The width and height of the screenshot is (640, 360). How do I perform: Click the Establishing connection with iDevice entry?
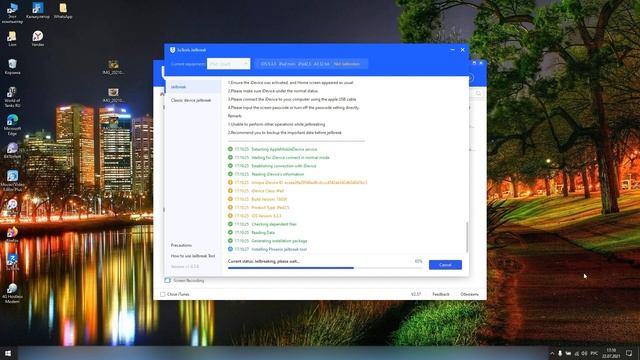coord(272,166)
